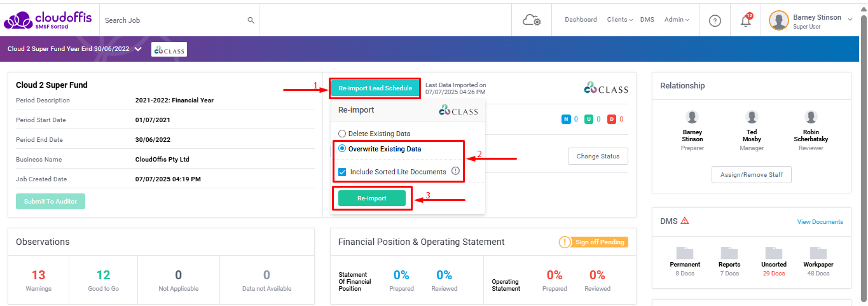
Task: Select Delete Existing Data radio option
Action: click(342, 134)
